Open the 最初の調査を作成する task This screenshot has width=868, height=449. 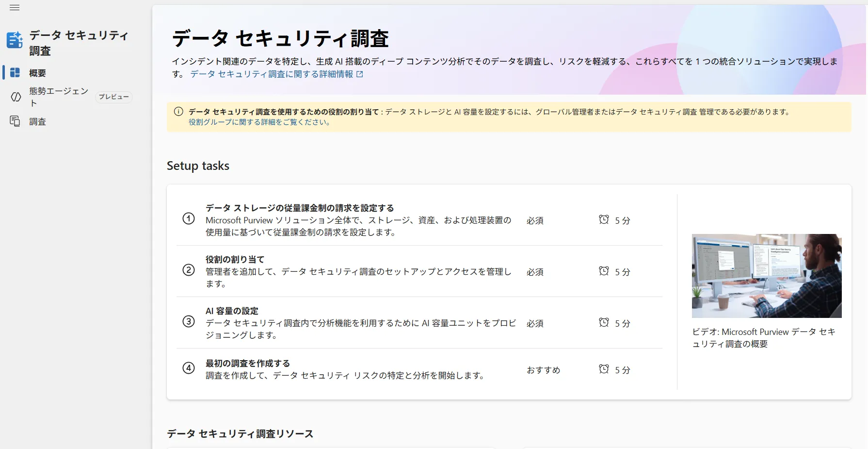click(247, 363)
